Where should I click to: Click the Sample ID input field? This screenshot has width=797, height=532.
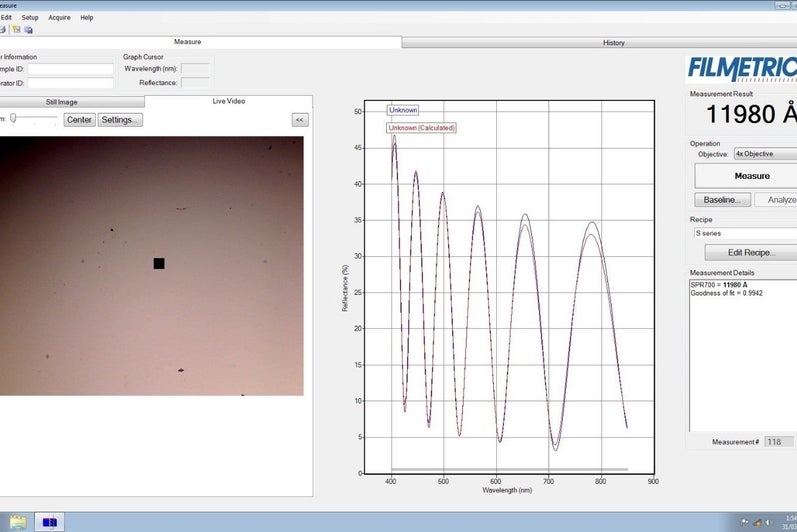coord(71,69)
